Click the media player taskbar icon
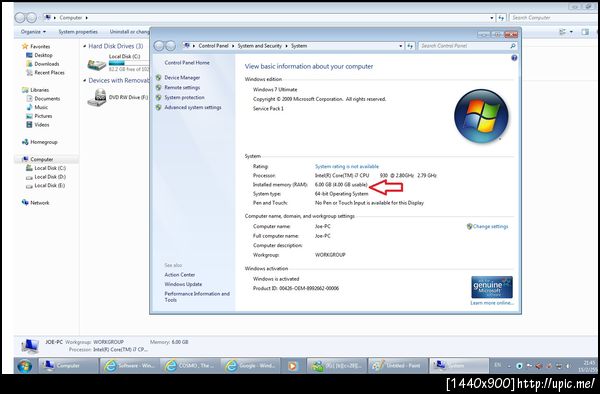Screen dimensions: 600x394 (x=293, y=366)
